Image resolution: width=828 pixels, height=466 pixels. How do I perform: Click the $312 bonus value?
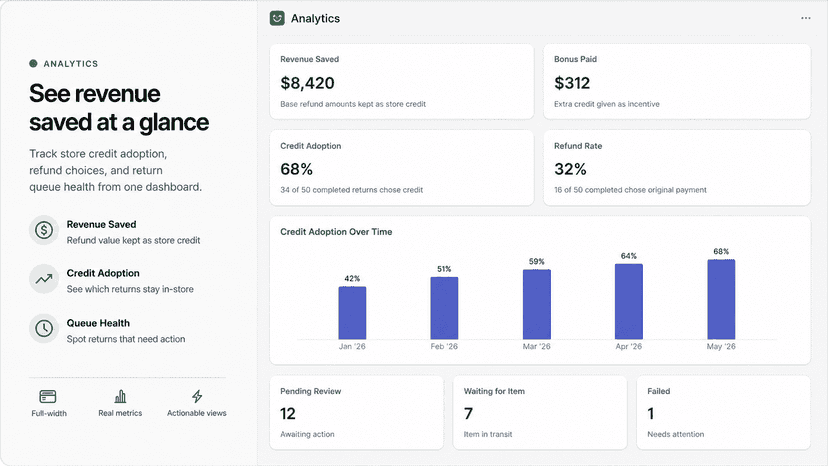click(x=572, y=83)
